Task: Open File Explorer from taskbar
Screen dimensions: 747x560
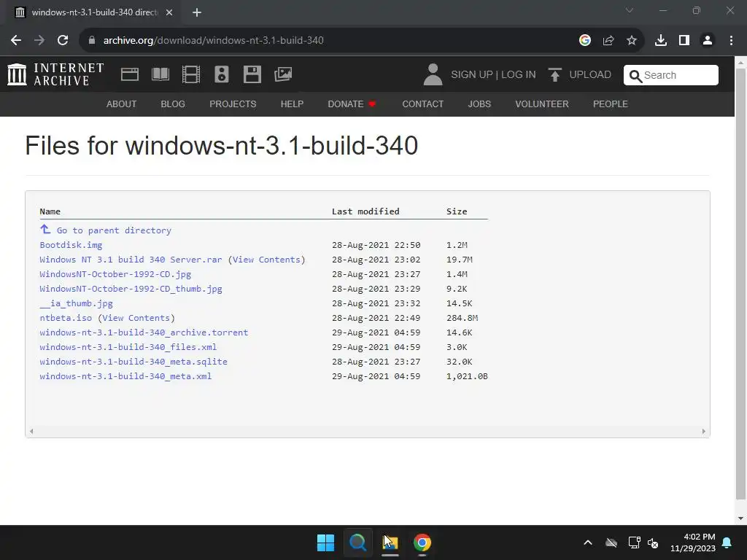Action: (x=390, y=542)
